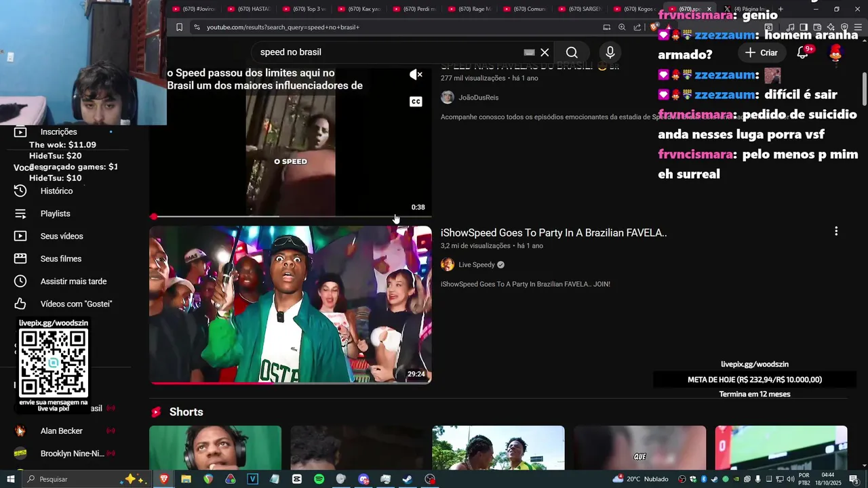Viewport: 868px width, 488px height.
Task: Open first Shorts thumbnail with headphones
Action: pos(215,447)
